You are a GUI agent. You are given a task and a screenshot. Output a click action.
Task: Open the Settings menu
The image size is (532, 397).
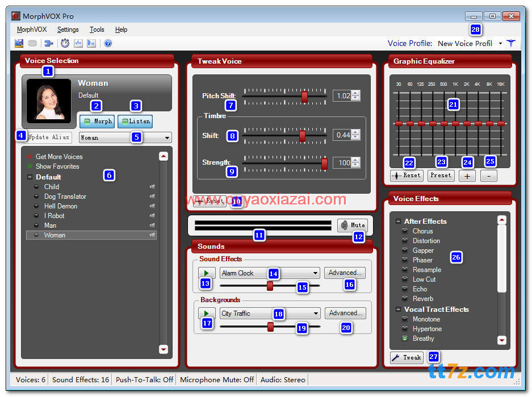68,30
